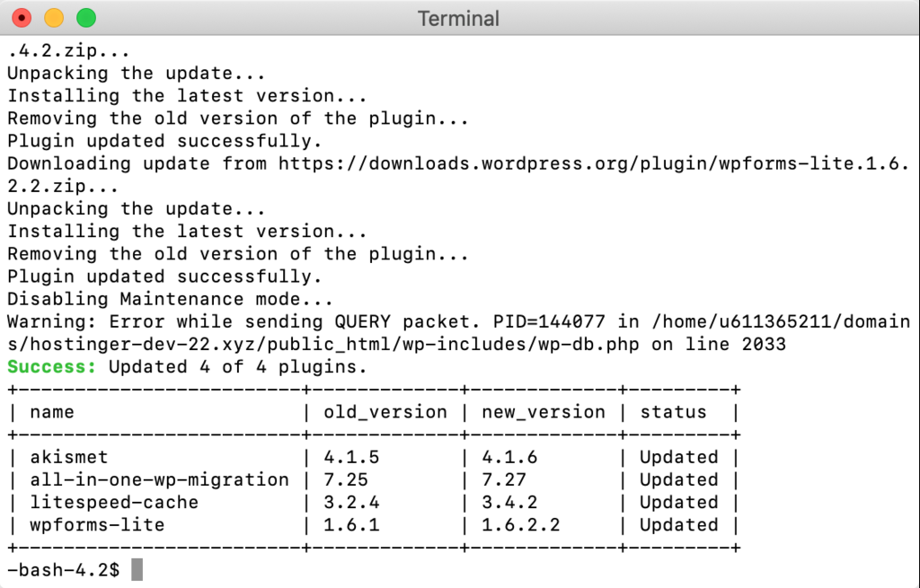
Task: Click the red close button
Action: point(21,17)
